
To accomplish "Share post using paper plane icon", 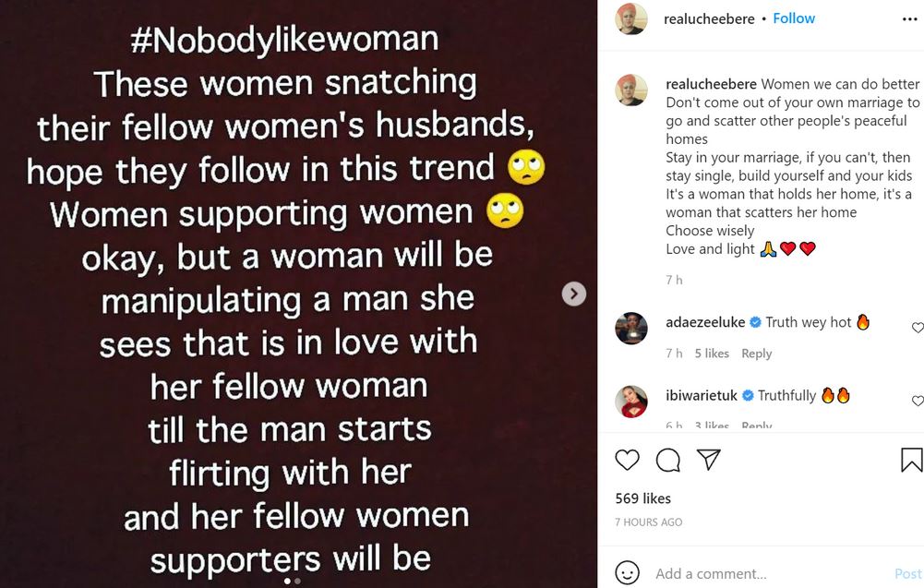I will point(708,460).
